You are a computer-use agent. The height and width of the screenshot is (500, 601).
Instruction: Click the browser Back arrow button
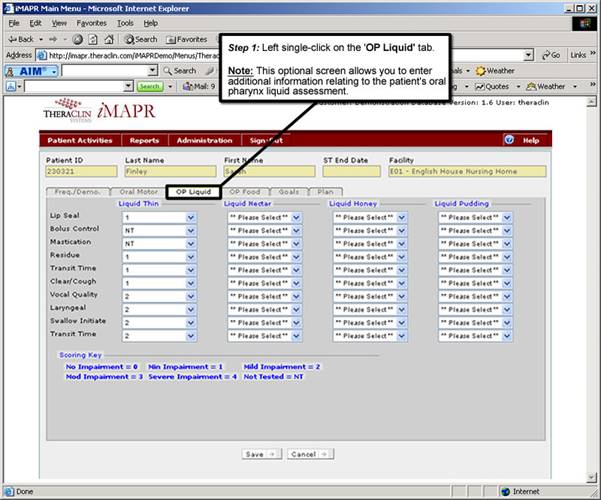click(x=21, y=39)
